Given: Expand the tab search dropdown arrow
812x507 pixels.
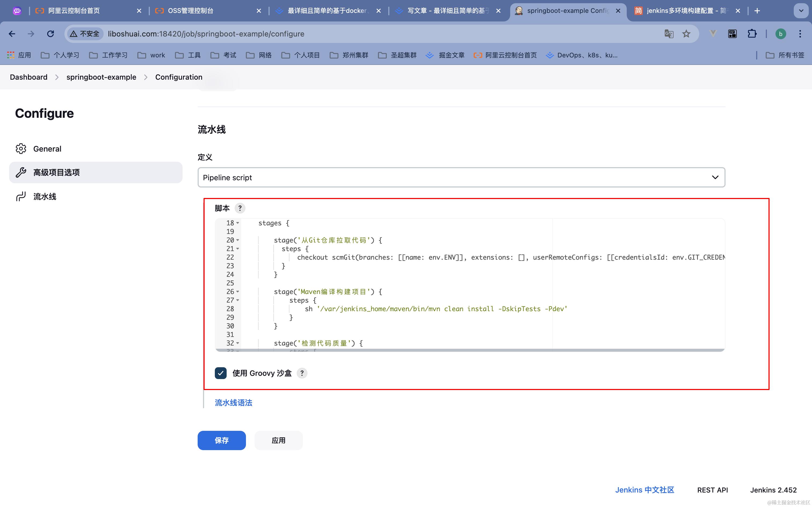Looking at the screenshot, I should pyautogui.click(x=801, y=11).
